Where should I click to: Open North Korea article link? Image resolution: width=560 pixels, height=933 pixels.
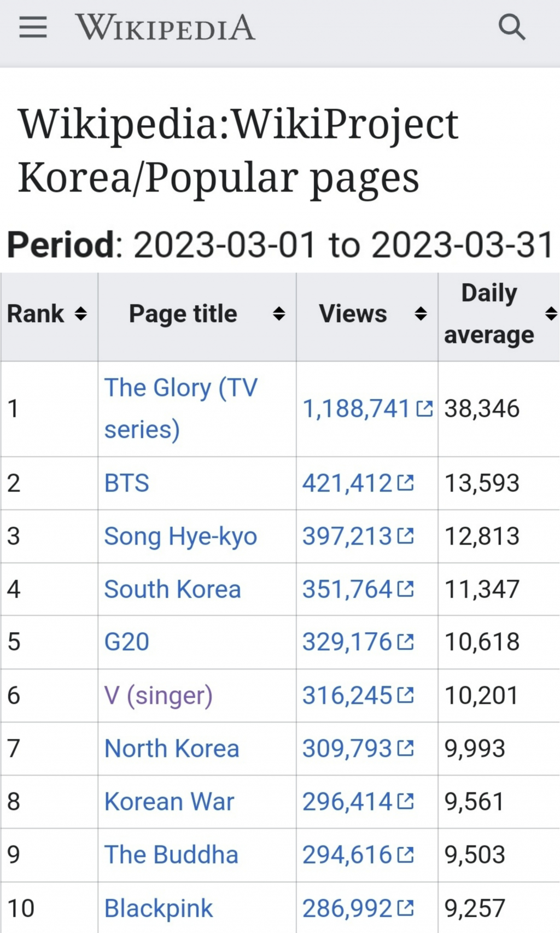[172, 749]
